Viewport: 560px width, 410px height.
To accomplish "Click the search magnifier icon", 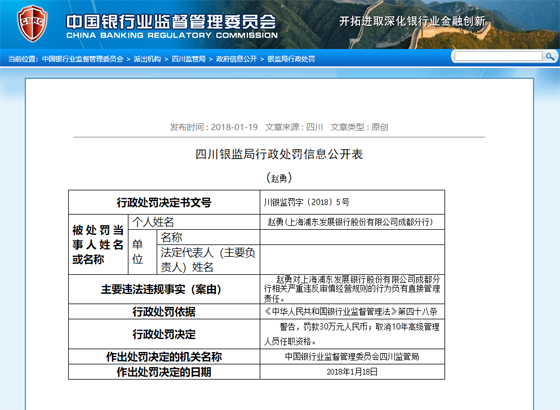I will point(550,56).
